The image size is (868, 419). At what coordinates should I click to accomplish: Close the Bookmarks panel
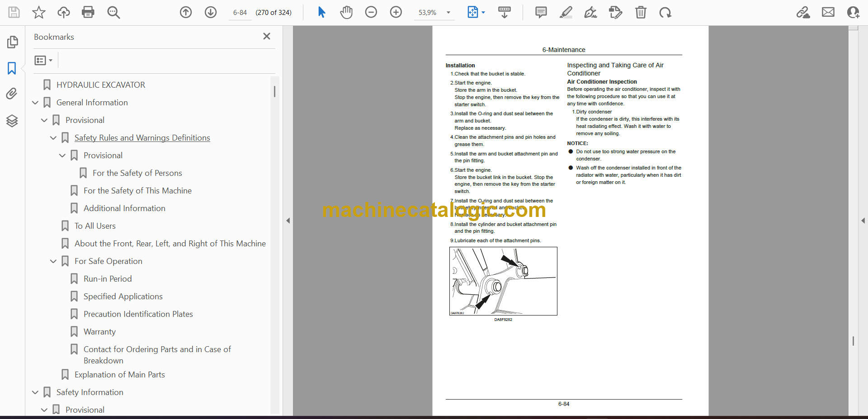pos(267,36)
